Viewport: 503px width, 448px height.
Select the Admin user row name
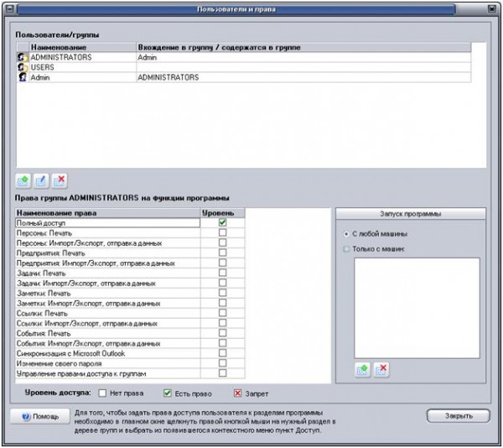(x=40, y=77)
